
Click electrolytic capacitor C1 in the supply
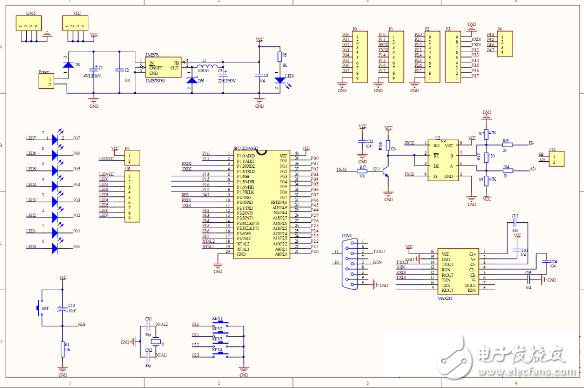pyautogui.click(x=93, y=70)
